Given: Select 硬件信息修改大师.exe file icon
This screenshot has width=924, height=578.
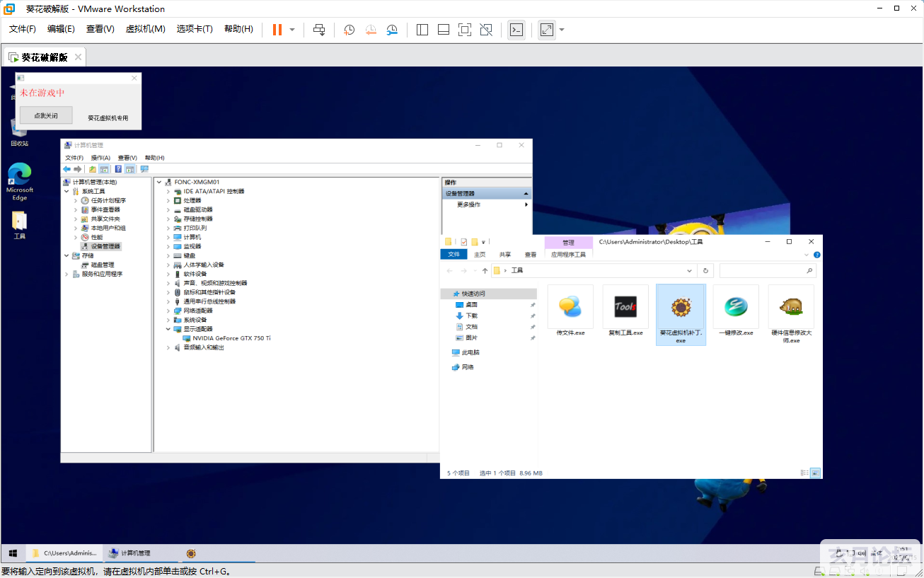Looking at the screenshot, I should click(791, 315).
